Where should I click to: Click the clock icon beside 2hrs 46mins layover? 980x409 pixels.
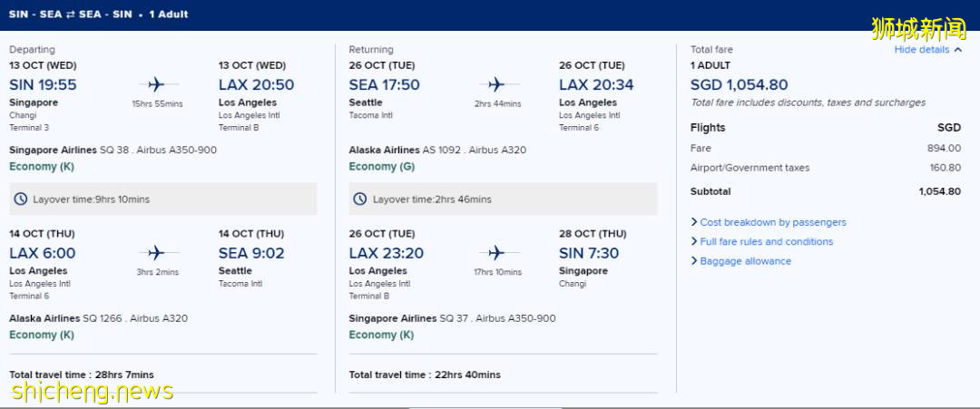(360, 200)
